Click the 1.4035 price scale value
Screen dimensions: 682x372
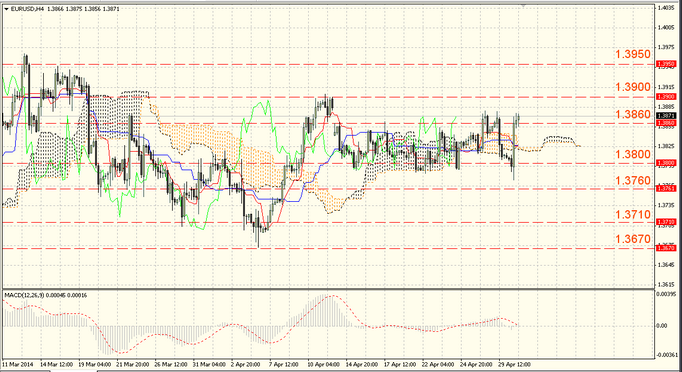(x=666, y=7)
